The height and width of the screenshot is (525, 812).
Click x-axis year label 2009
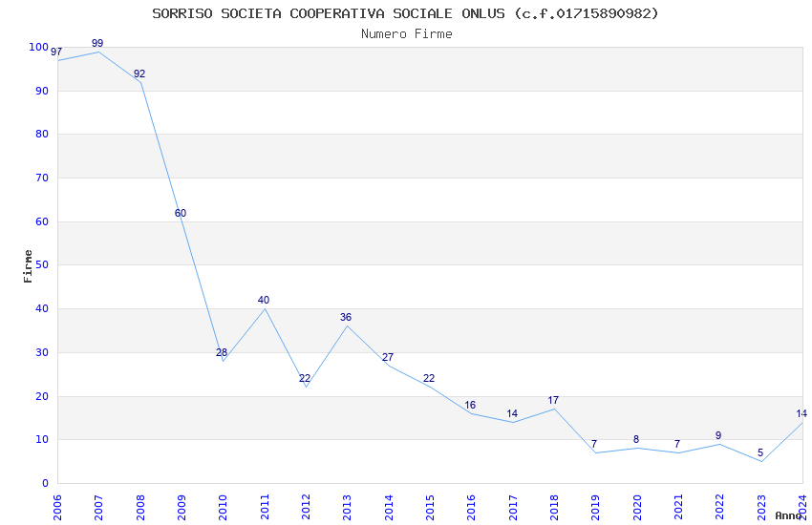point(182,507)
